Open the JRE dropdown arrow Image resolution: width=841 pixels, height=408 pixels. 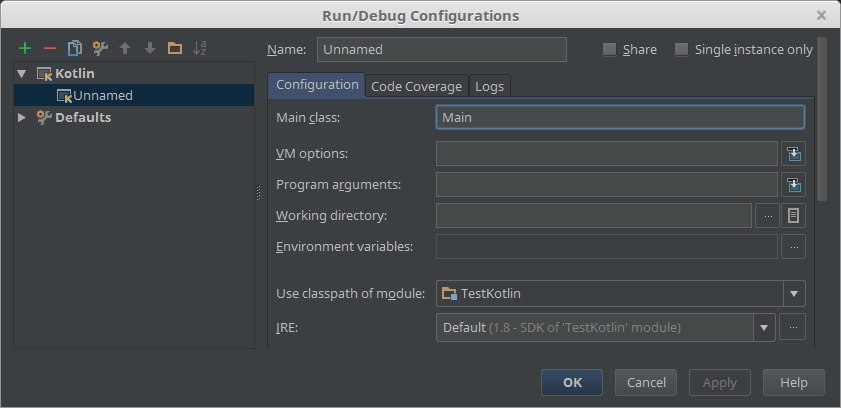(x=764, y=328)
